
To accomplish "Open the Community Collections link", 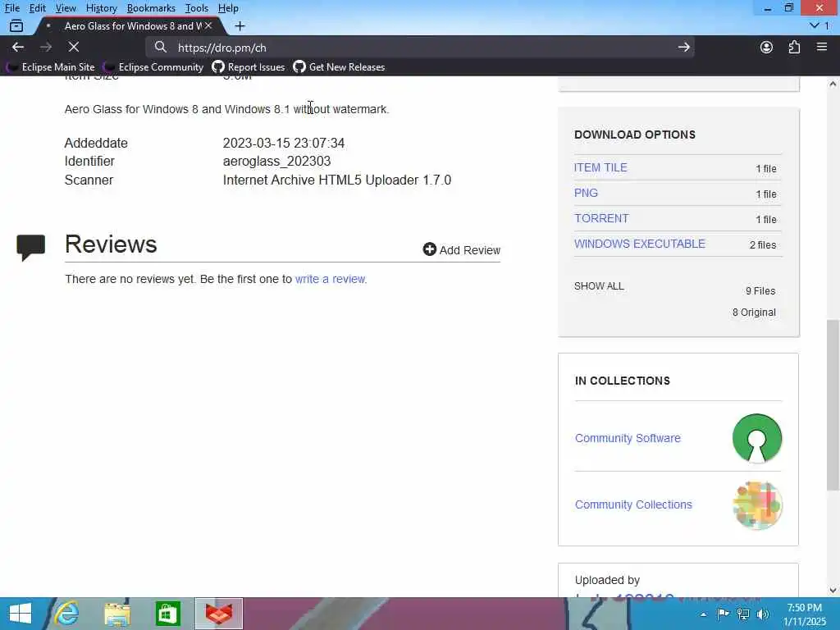I will click(x=633, y=504).
